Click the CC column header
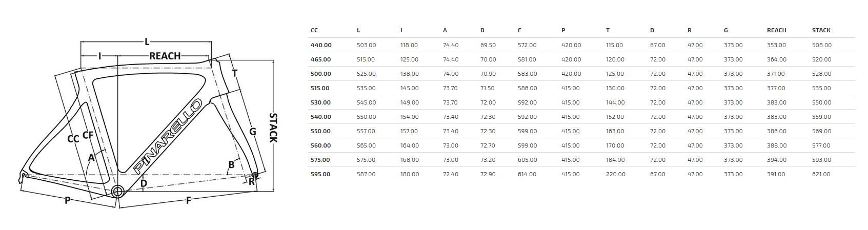Screen dimensions: 868x230 pyautogui.click(x=314, y=30)
